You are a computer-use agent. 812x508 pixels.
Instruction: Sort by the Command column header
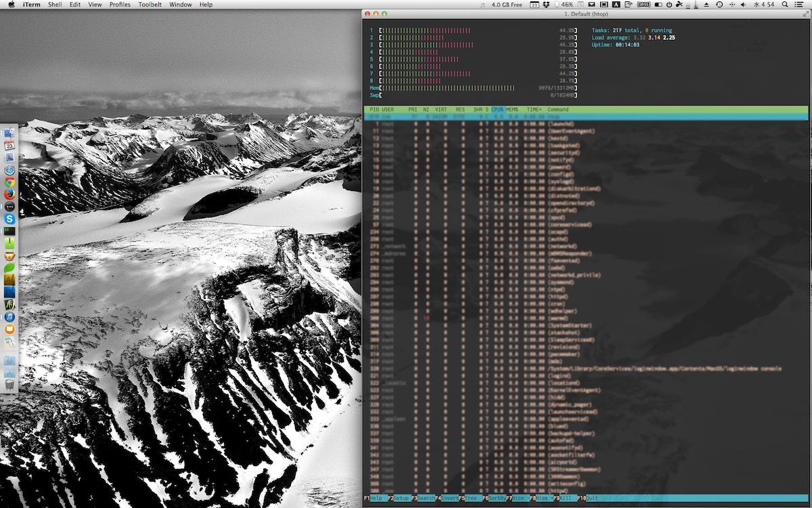(558, 109)
